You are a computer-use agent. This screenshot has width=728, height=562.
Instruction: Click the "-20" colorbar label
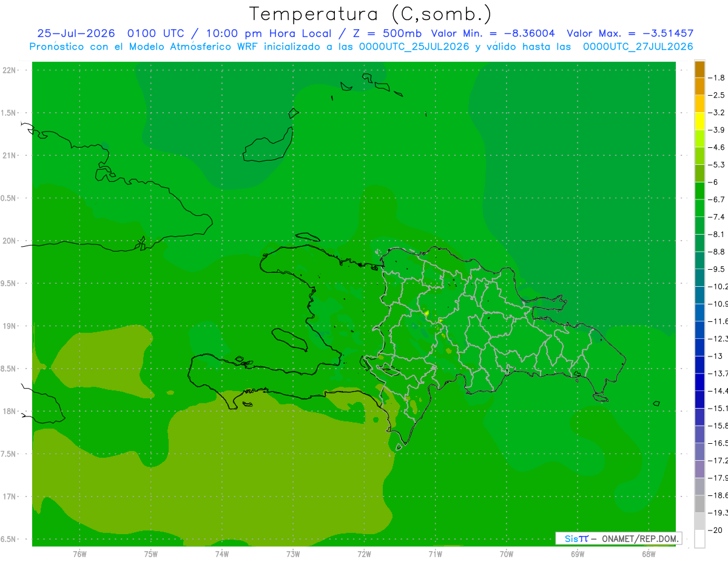point(715,530)
